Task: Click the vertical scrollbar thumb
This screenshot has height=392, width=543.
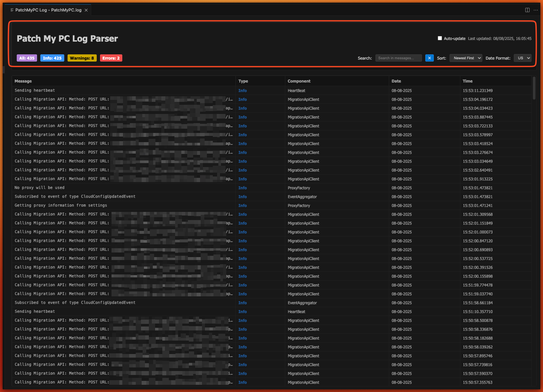Action: point(534,88)
